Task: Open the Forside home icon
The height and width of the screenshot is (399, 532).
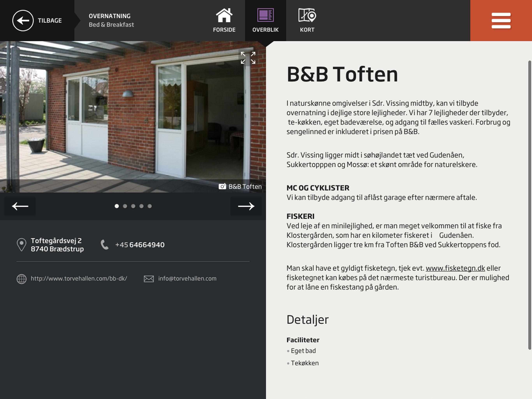Action: [224, 20]
